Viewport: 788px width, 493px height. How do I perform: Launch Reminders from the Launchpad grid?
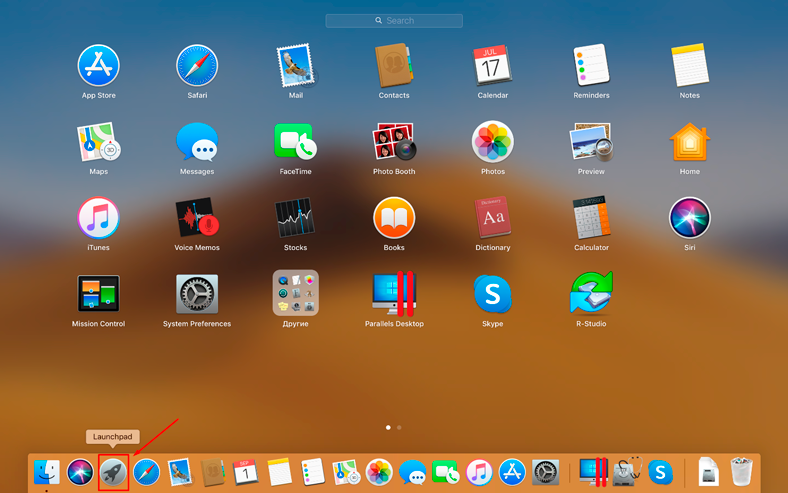[x=591, y=66]
